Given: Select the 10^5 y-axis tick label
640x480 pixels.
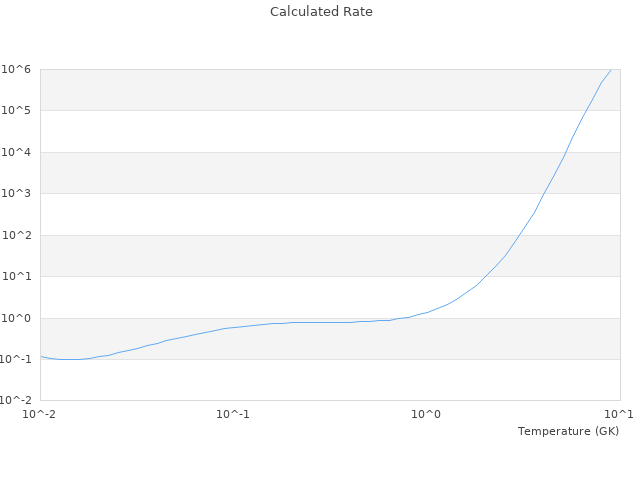Looking at the screenshot, I should pos(18,110).
